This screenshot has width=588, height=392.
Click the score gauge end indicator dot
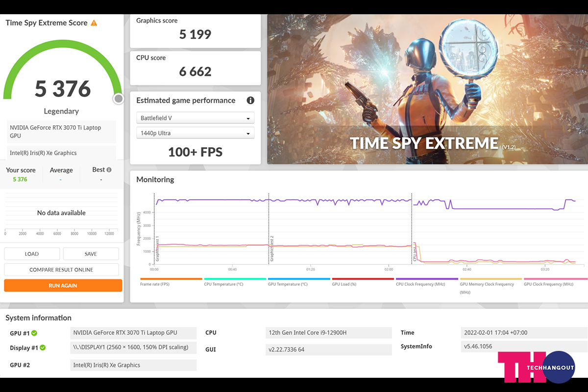click(118, 99)
